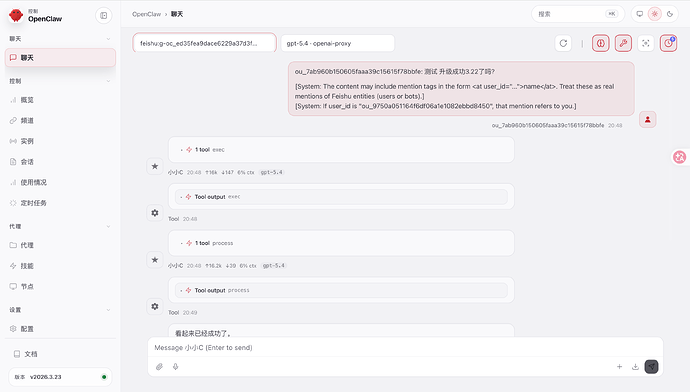The width and height of the screenshot is (690, 392).
Task: Click the star avatar beside process tool
Action: 155,260
